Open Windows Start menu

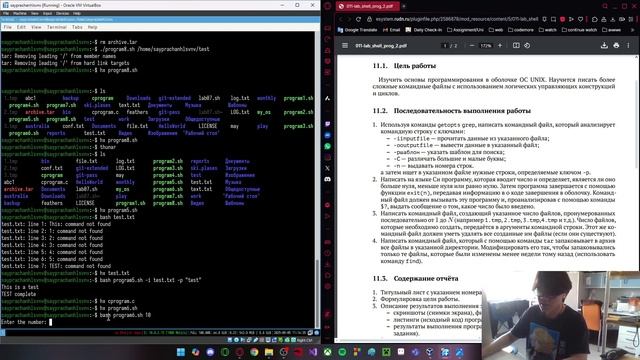tap(181, 352)
